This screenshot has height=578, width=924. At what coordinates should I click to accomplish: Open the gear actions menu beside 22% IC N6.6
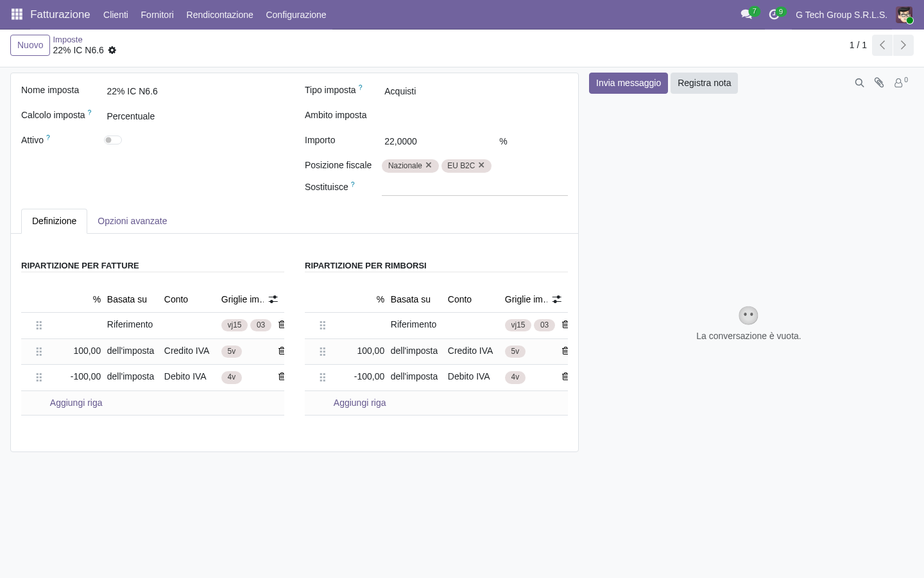[112, 50]
